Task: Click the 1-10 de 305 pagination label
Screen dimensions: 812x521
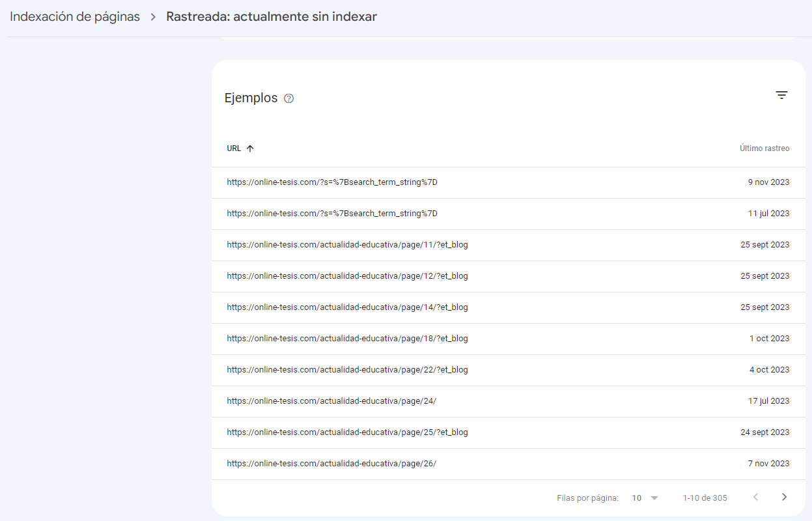Action: 705,498
